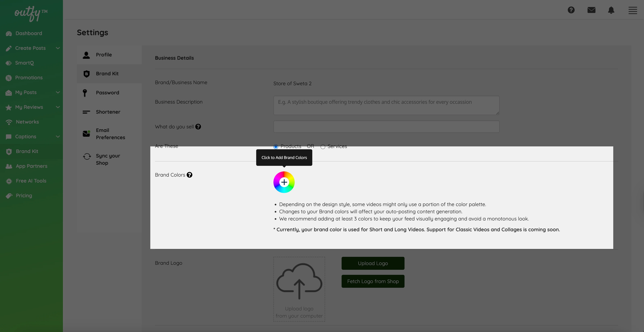The image size is (644, 332).
Task: Select the Services radio button
Action: (x=323, y=147)
